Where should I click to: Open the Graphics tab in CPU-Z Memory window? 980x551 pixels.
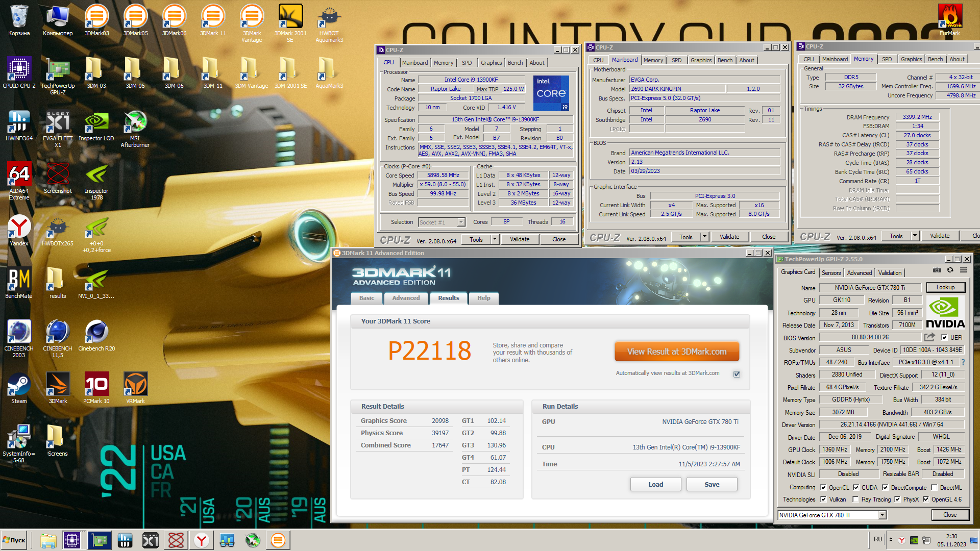911,59
